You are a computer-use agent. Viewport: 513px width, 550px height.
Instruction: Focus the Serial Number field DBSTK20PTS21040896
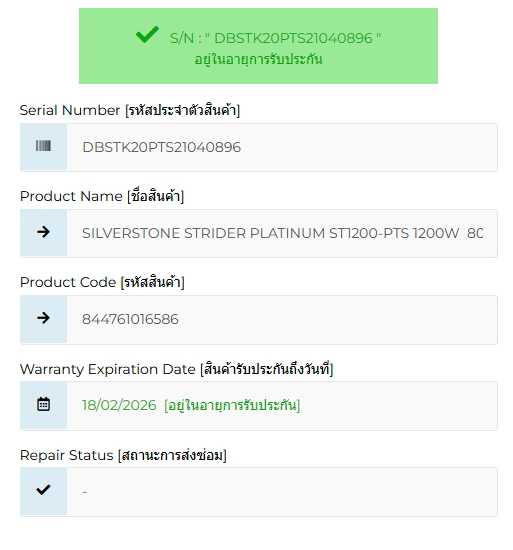pos(282,147)
